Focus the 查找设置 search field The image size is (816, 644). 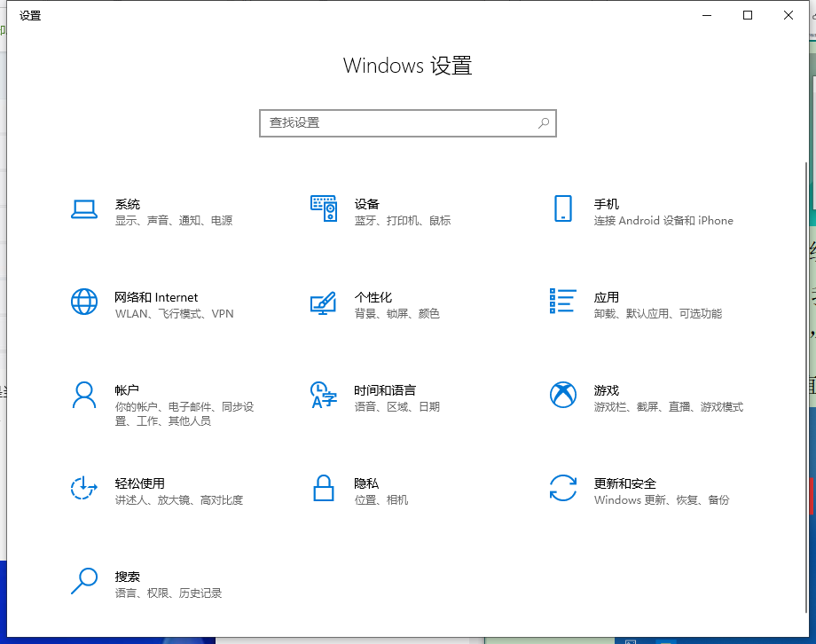point(408,123)
